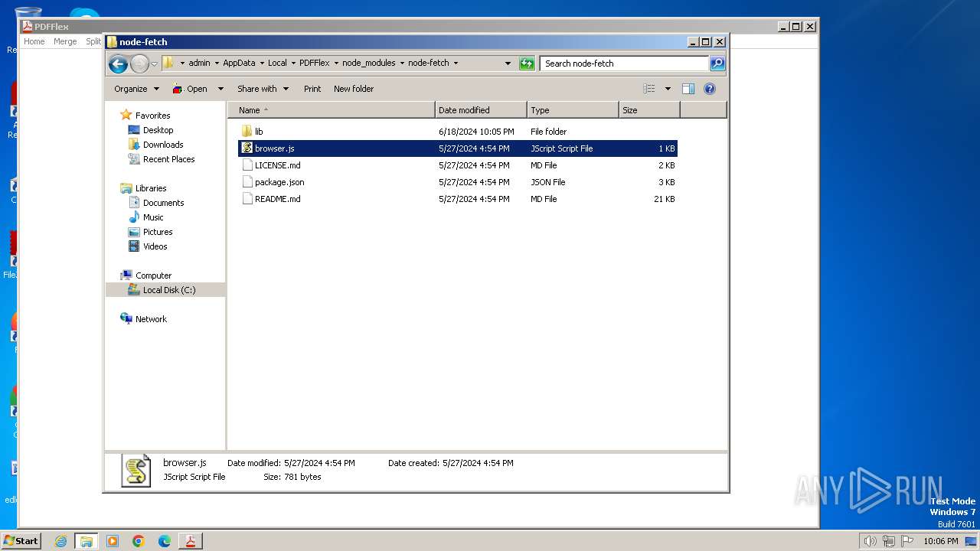Viewport: 980px width, 551px height.
Task: Change the view with the views icon
Action: pyautogui.click(x=649, y=89)
